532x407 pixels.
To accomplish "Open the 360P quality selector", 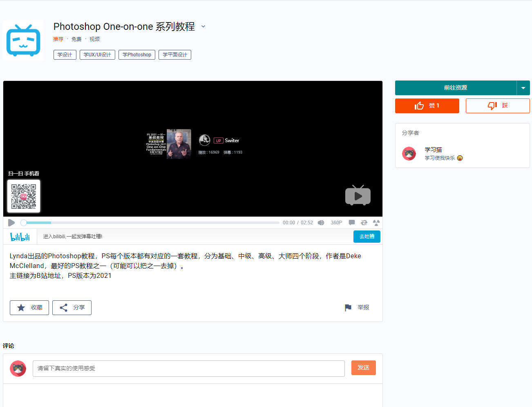I will click(x=336, y=223).
